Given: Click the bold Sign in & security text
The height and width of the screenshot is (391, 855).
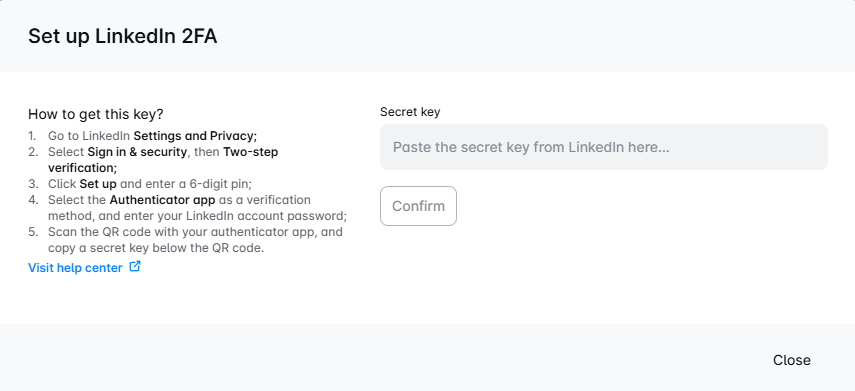Looking at the screenshot, I should [137, 152].
